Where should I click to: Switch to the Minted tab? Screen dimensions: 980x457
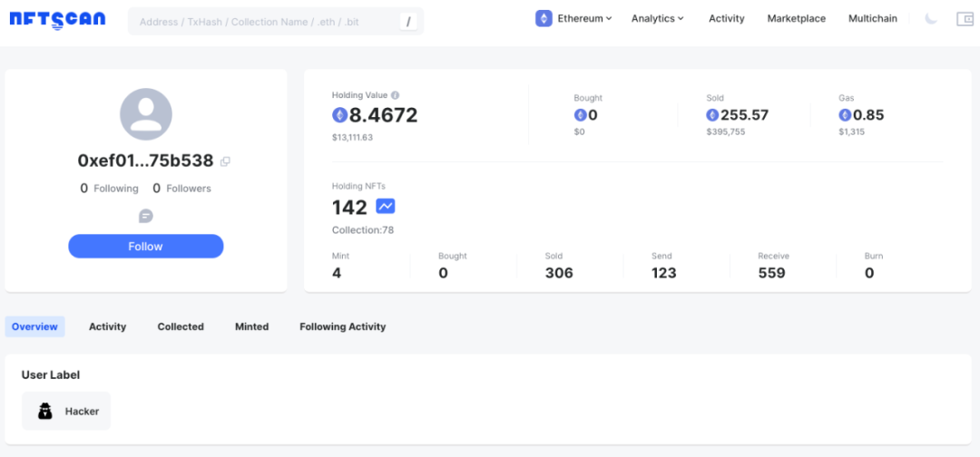click(x=252, y=326)
